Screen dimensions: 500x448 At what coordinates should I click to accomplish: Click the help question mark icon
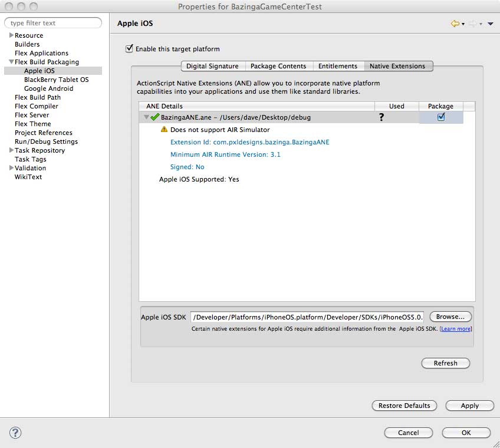click(x=16, y=433)
